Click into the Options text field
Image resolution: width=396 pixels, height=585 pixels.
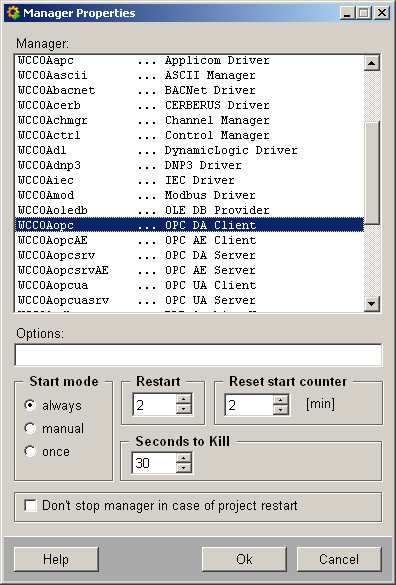[198, 355]
